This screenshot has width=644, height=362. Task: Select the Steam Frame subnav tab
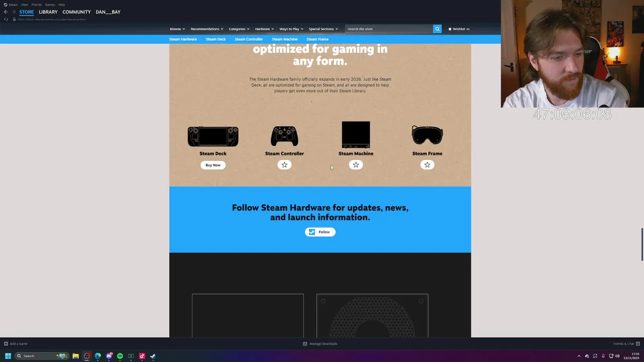click(x=317, y=39)
